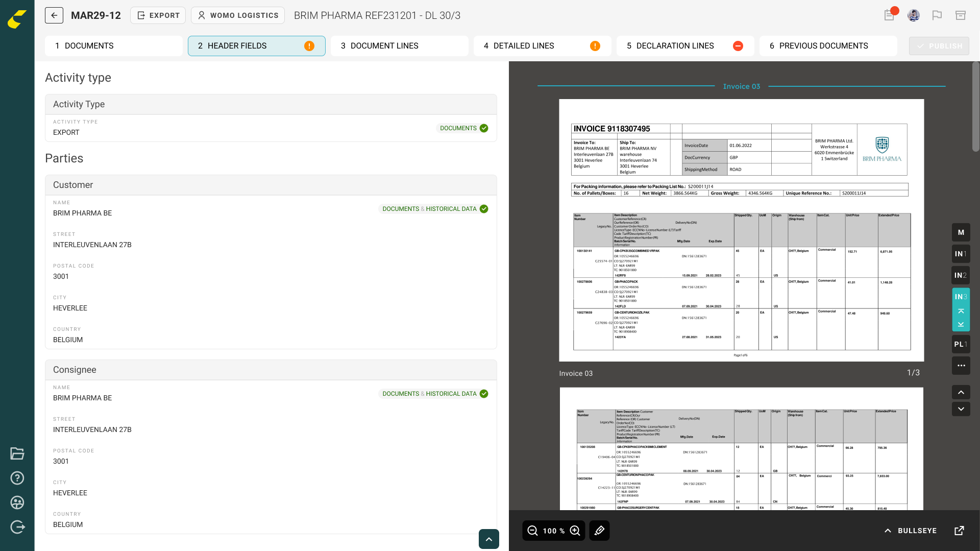This screenshot has height=551, width=980.
Task: Collapse the Customer section header
Action: 271,185
